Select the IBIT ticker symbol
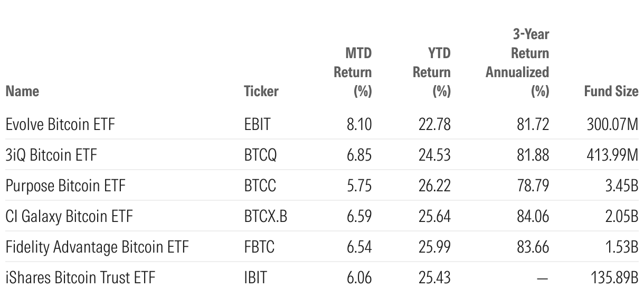The width and height of the screenshot is (644, 297). 255,277
